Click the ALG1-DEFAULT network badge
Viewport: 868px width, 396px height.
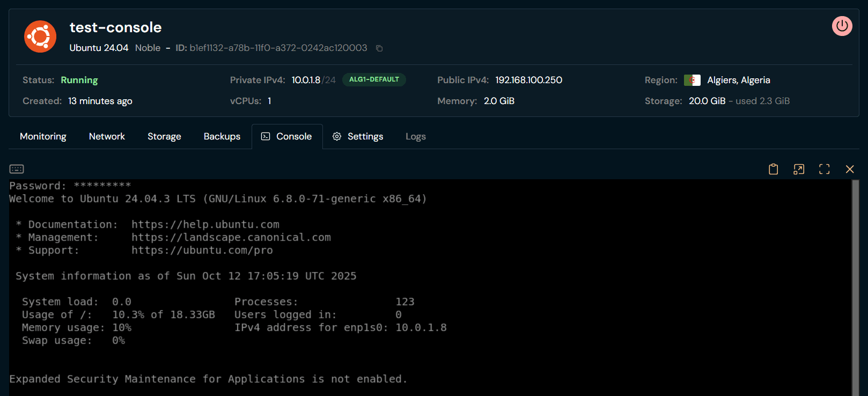(x=374, y=79)
